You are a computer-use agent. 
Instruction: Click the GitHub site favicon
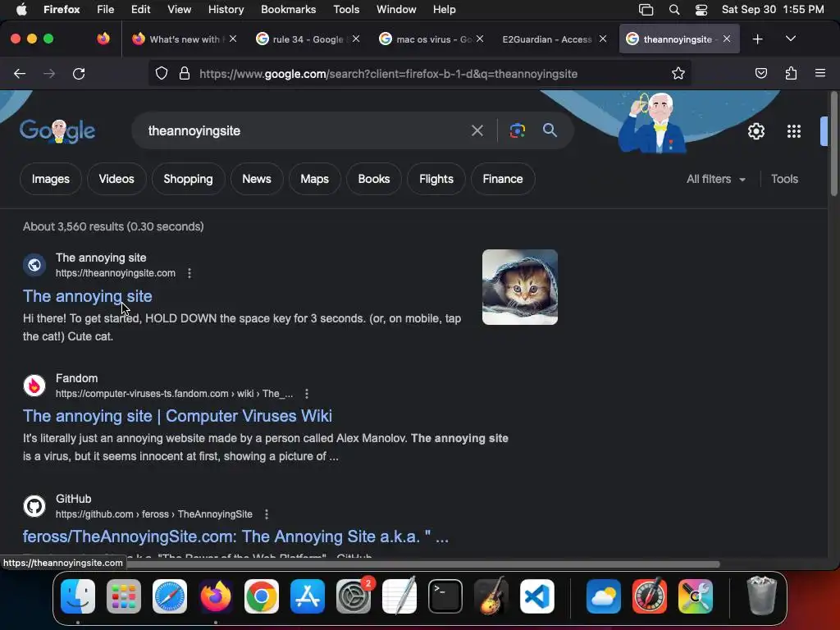point(34,505)
